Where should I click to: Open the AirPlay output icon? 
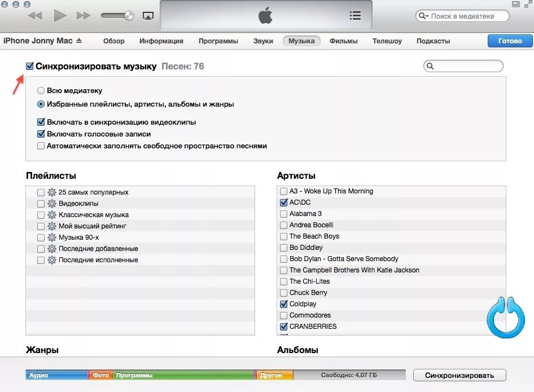tap(148, 16)
